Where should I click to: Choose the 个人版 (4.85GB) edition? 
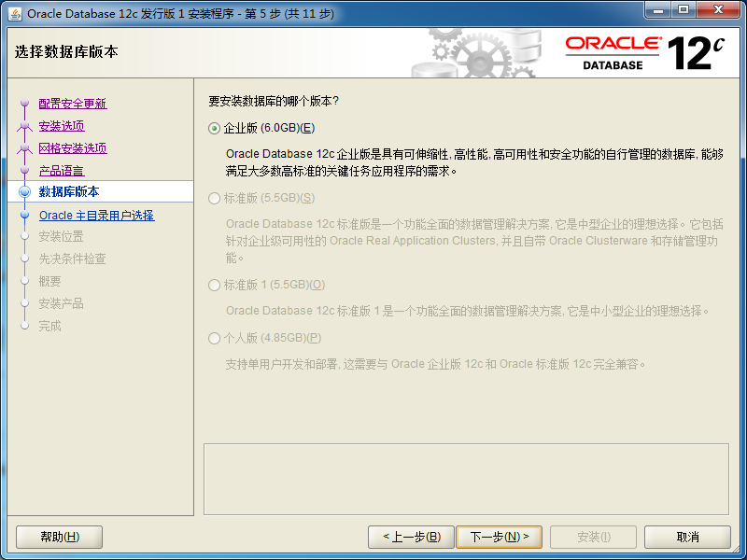coord(215,338)
